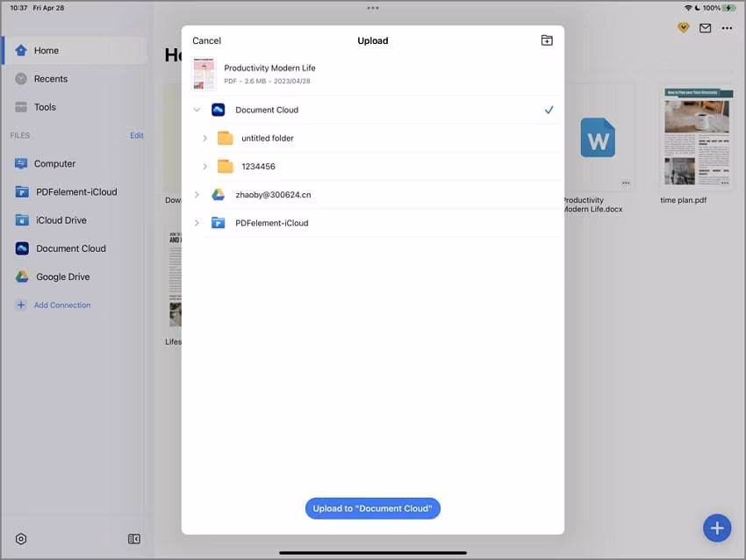Tap the blue plus floating button
Viewport: 746px width, 560px height.
click(x=717, y=528)
